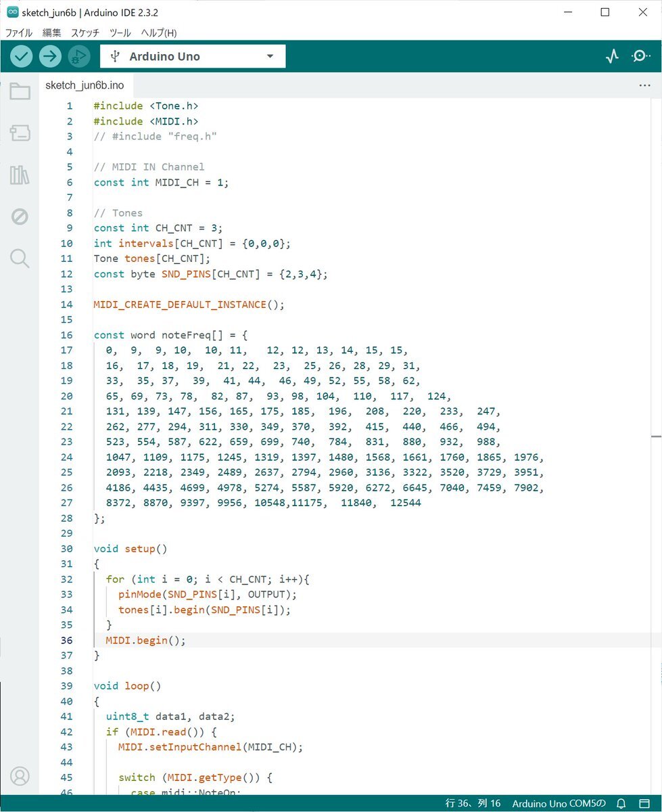Show notifications via the bell icon
Screen dimensions: 662x812
tap(621, 803)
